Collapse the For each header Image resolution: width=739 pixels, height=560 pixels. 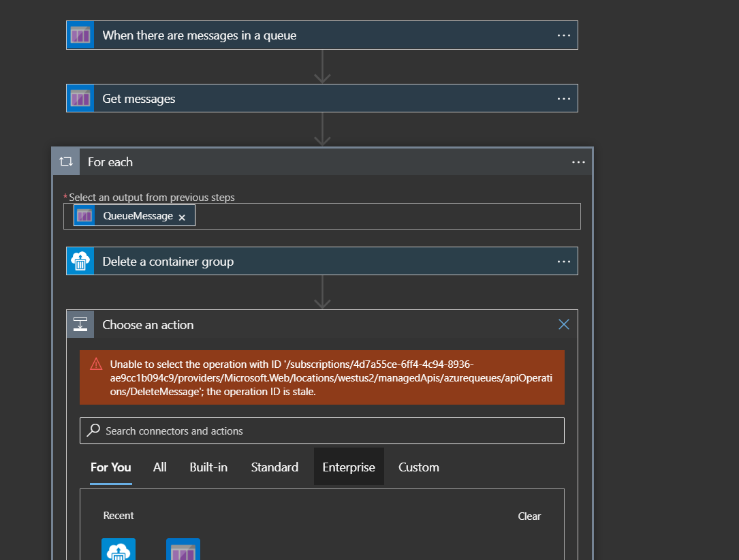click(322, 162)
